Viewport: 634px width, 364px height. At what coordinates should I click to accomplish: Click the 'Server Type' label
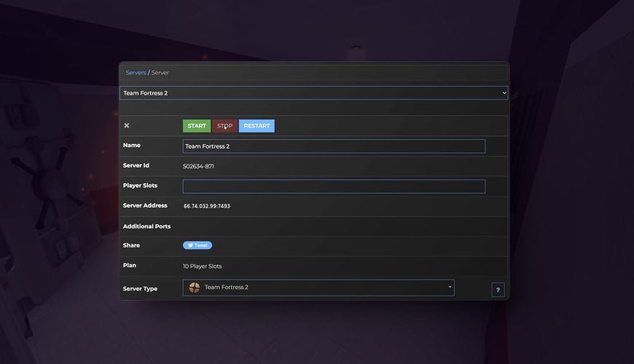pos(141,288)
